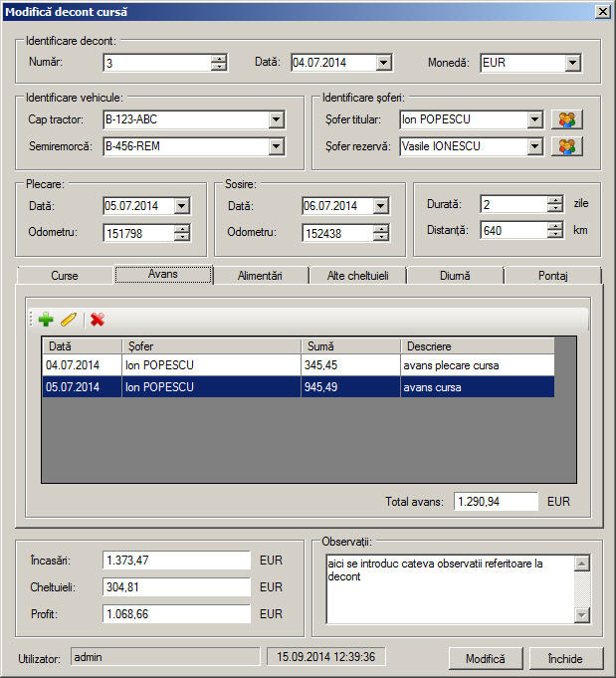The width and height of the screenshot is (616, 678).
Task: Add a new avans entry with green plus
Action: (46, 320)
